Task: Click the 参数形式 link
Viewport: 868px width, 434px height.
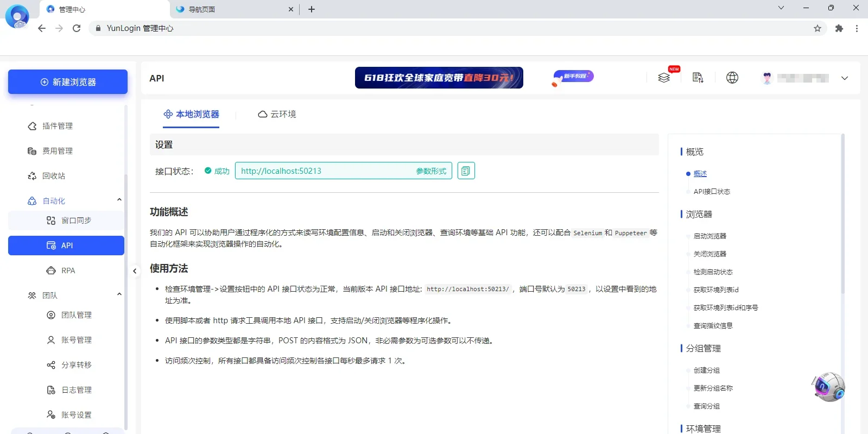Action: (431, 171)
